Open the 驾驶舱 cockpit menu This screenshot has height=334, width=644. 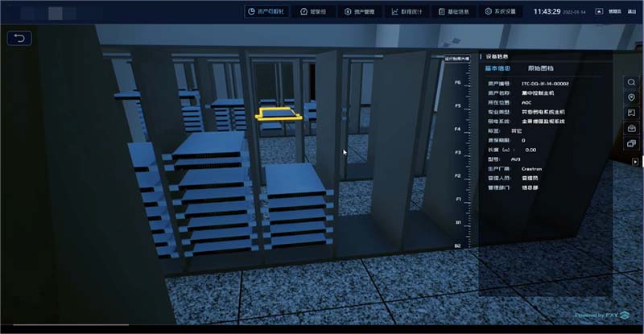click(x=313, y=12)
